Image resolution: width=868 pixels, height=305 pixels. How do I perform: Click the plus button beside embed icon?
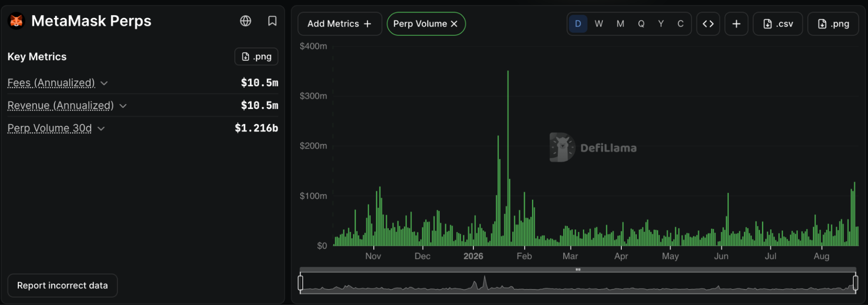coord(736,24)
